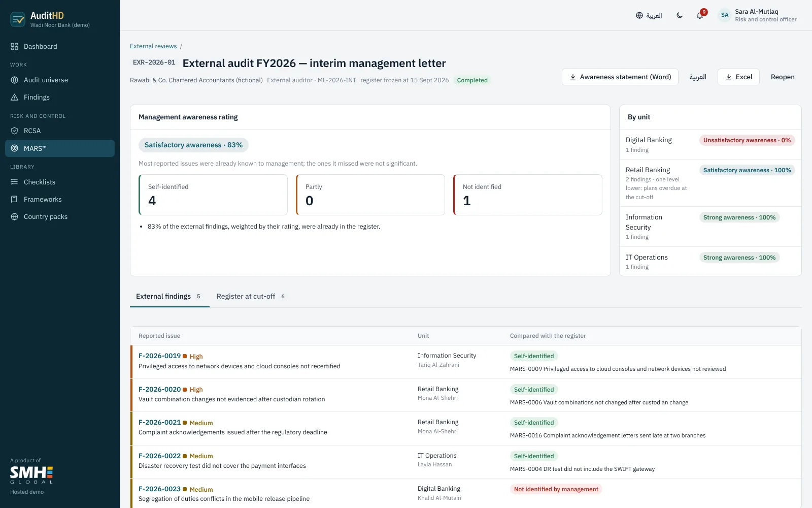Click the Completed status badge
This screenshot has height=508, width=812.
472,80
